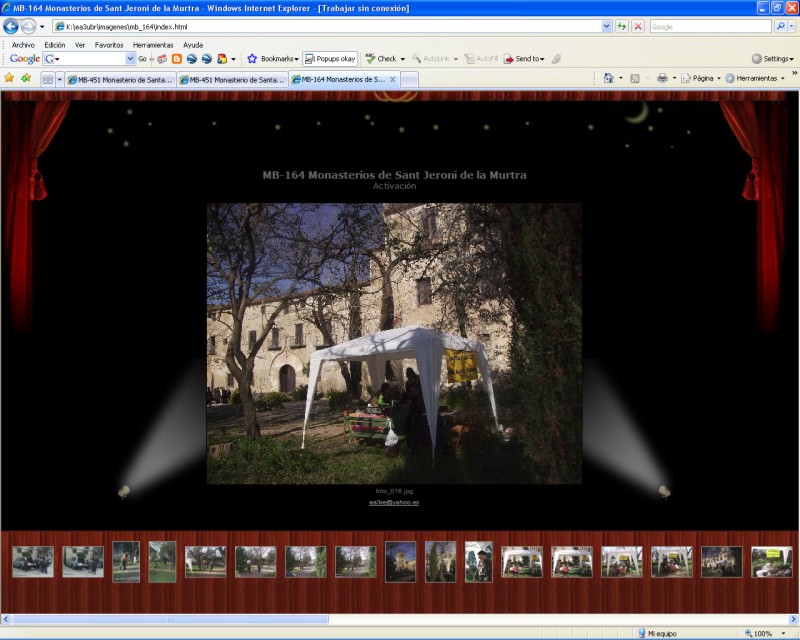Click the Google toolbar Go button
Viewport: 800px width, 640px height.
pyautogui.click(x=143, y=59)
